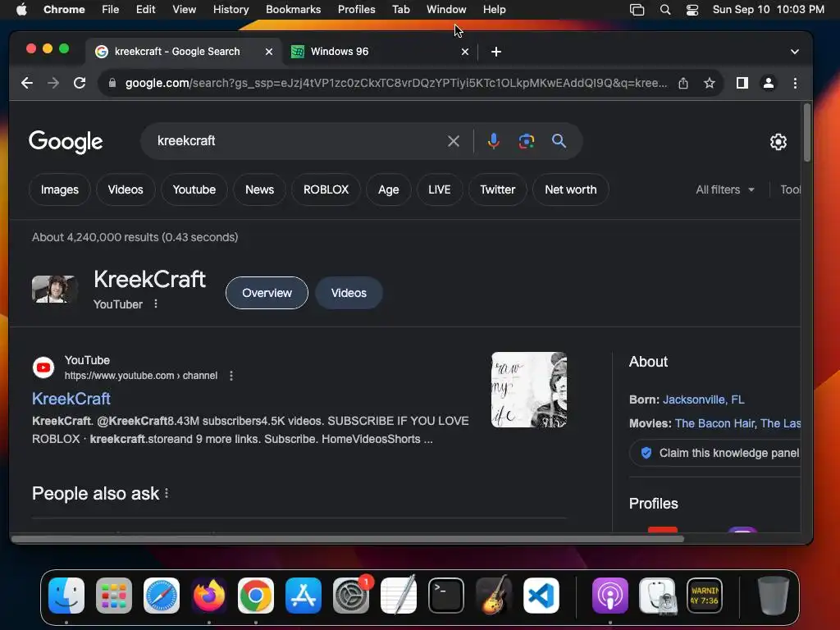The image size is (840, 630).
Task: Expand the tab search chevron
Action: point(794,52)
